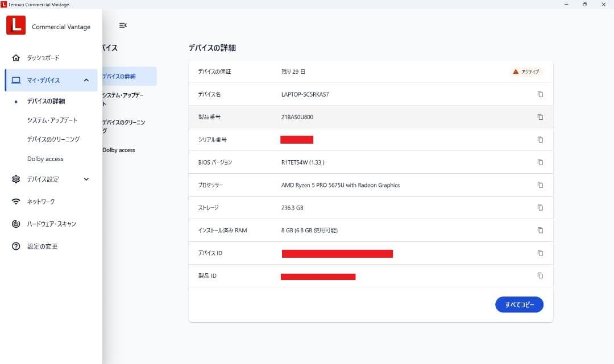Open the ダッシュボード page
This screenshot has height=364, width=614.
point(43,58)
